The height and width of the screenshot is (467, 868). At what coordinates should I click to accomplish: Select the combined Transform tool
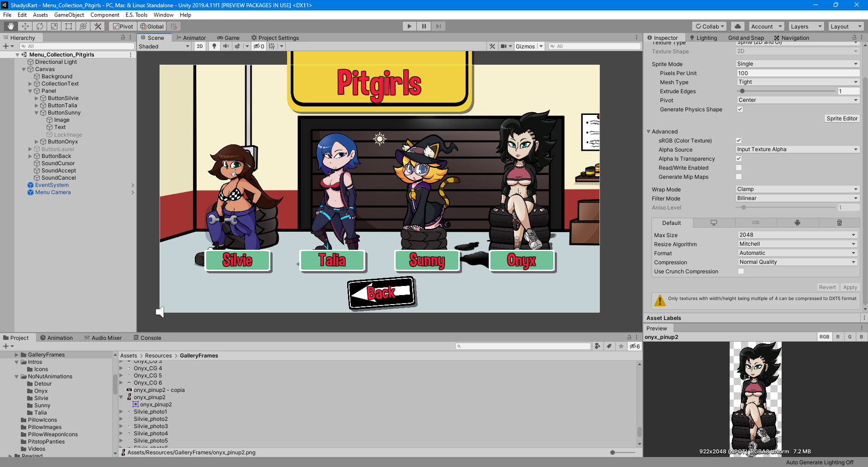pyautogui.click(x=83, y=26)
